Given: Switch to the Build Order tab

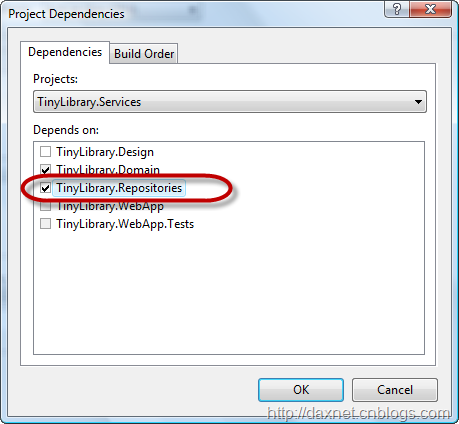Looking at the screenshot, I should (144, 53).
